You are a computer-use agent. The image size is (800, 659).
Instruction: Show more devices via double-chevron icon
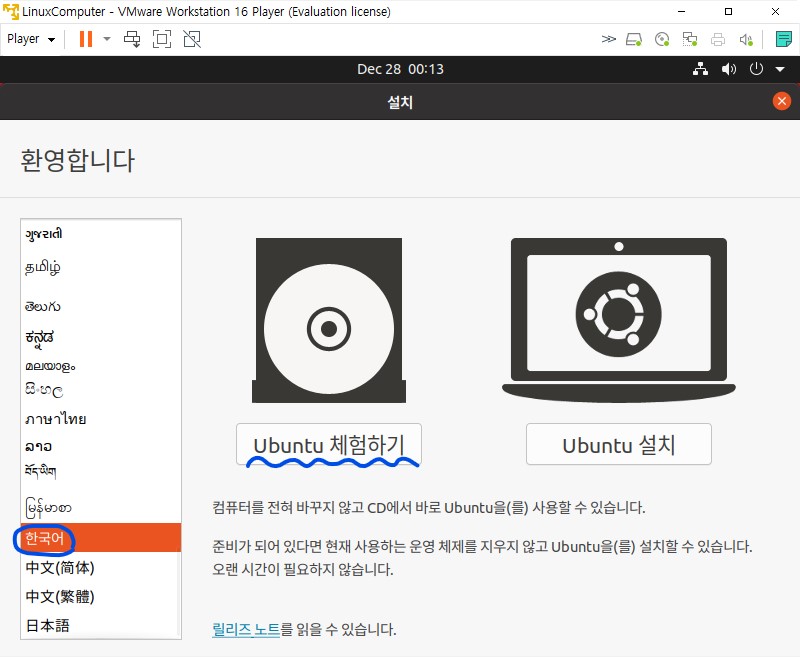[608, 39]
